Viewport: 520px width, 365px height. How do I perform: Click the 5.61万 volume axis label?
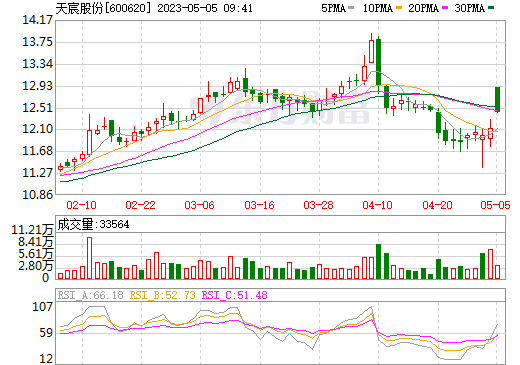click(36, 254)
